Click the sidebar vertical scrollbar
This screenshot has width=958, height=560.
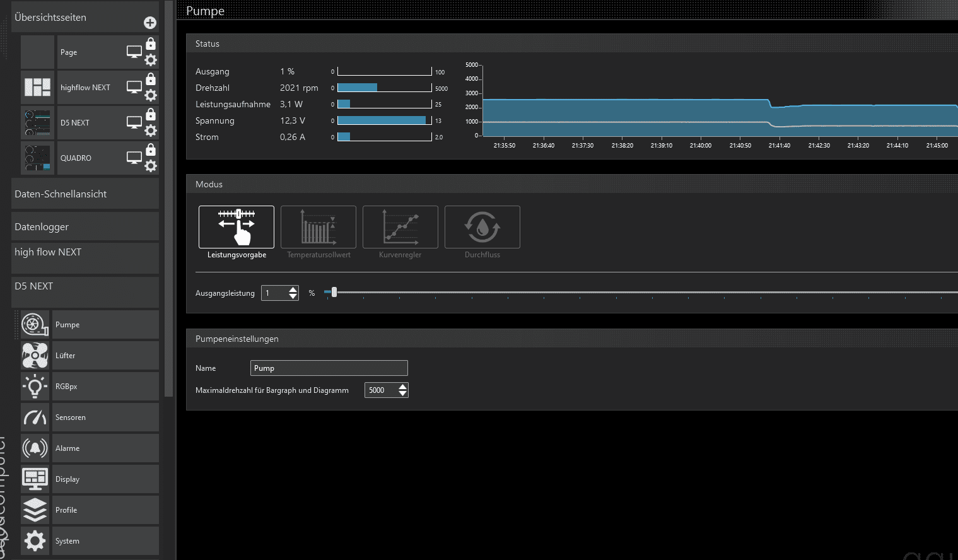click(x=168, y=199)
